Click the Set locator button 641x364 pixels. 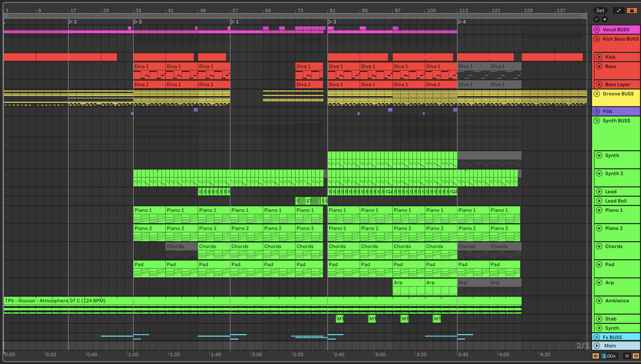pos(600,11)
